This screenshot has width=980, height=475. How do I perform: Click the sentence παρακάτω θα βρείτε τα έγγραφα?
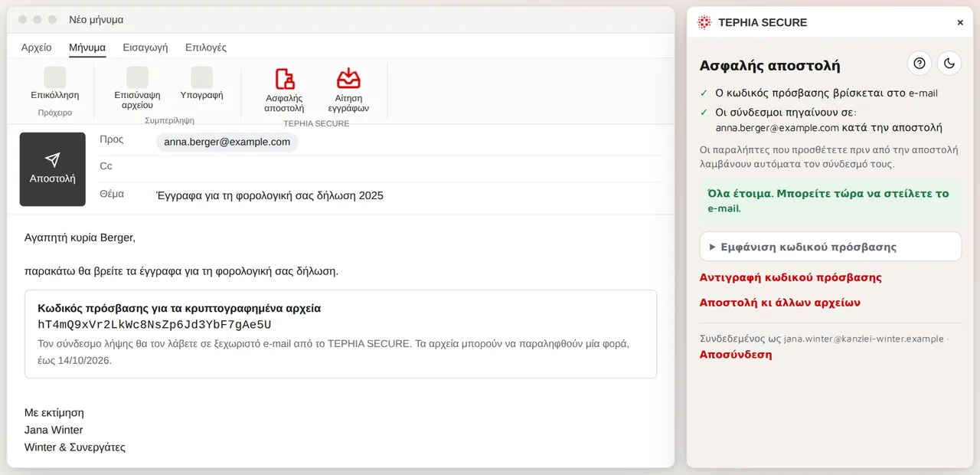click(181, 271)
